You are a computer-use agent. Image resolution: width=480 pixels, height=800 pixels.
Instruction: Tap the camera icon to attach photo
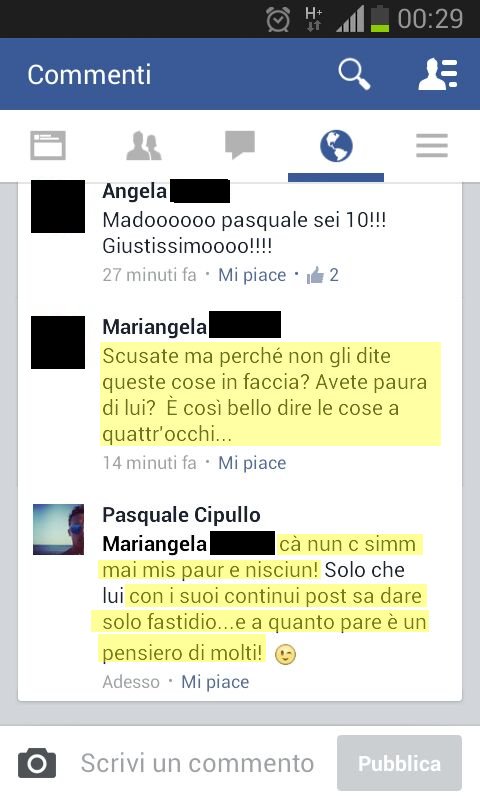(37, 763)
